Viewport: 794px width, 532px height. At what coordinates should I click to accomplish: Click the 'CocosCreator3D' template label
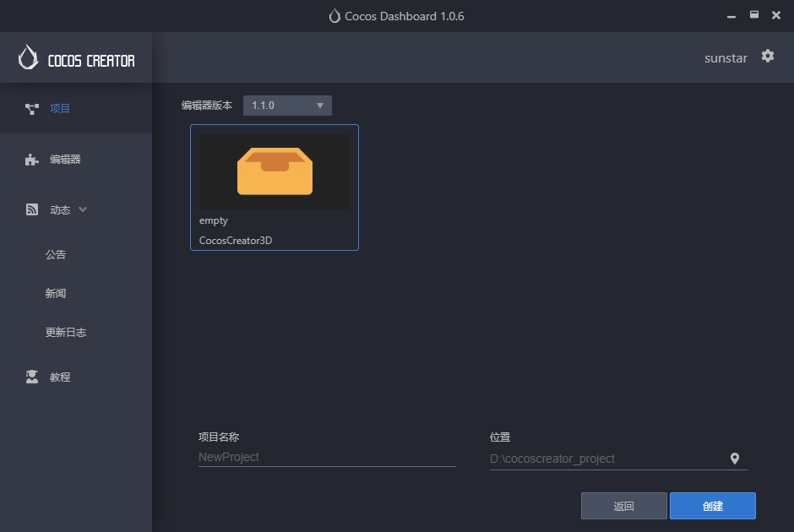pyautogui.click(x=236, y=241)
